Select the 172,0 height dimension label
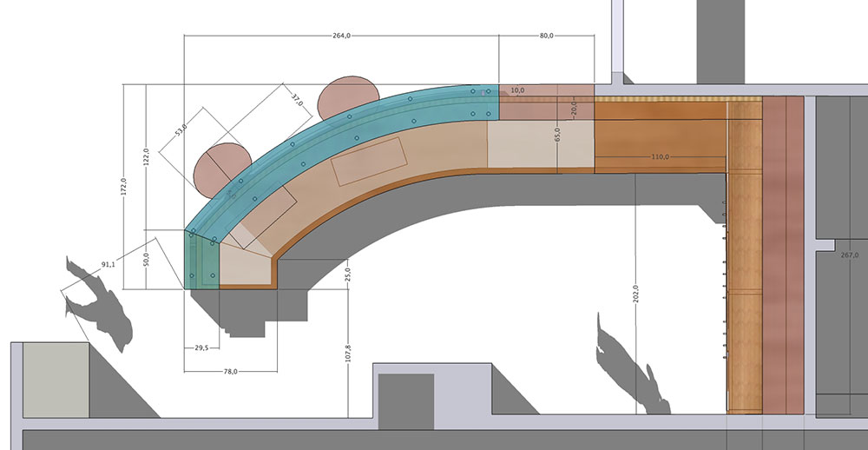Image resolution: width=868 pixels, height=450 pixels. coord(124,186)
